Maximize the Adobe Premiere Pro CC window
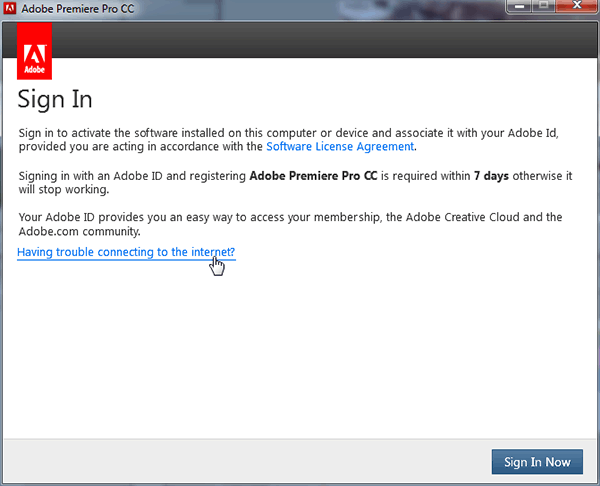This screenshot has width=600, height=486. pyautogui.click(x=543, y=6)
